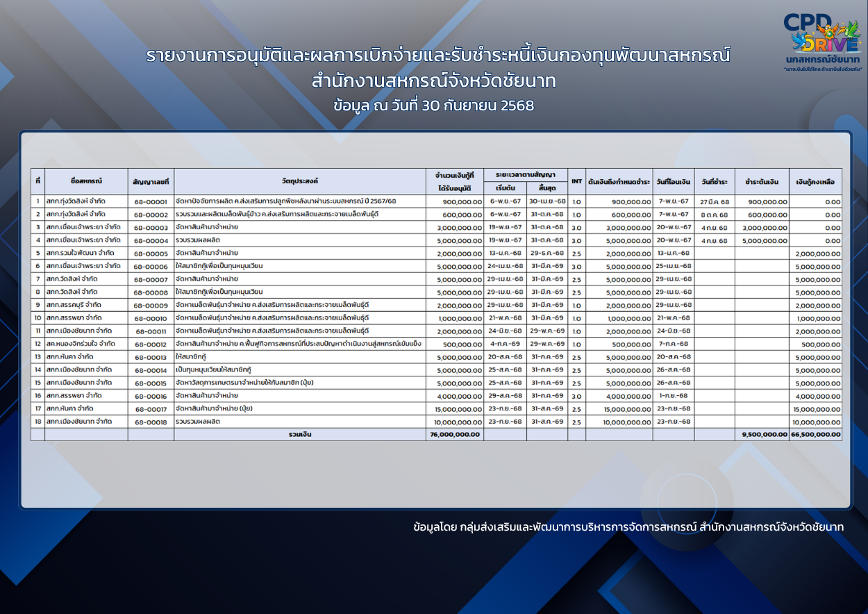Select the total repaid principal 9,500,000.00
The width and height of the screenshot is (868, 614).
762,434
